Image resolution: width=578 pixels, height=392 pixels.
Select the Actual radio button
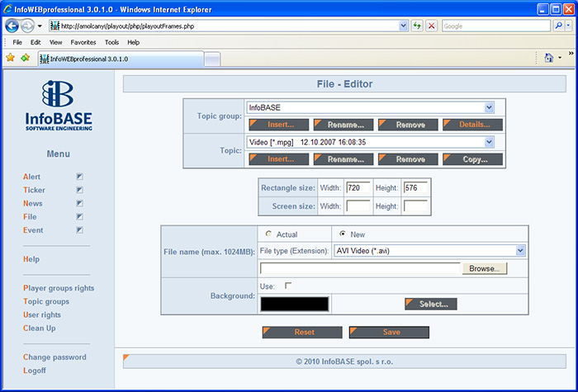pyautogui.click(x=268, y=234)
